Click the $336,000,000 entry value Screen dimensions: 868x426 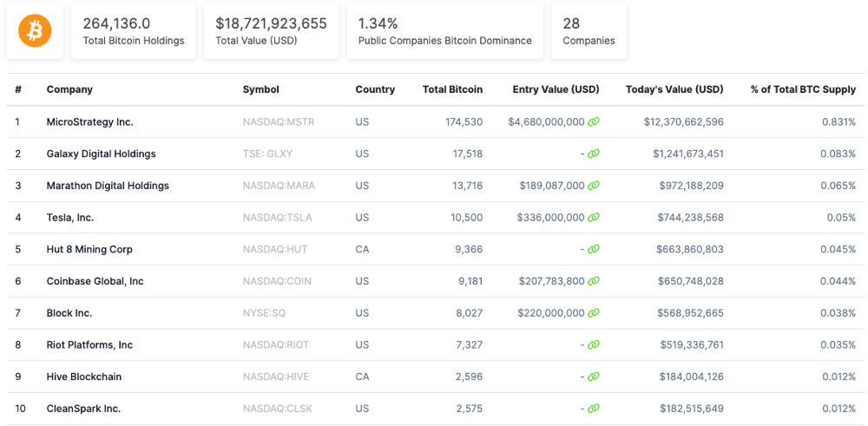pos(551,218)
